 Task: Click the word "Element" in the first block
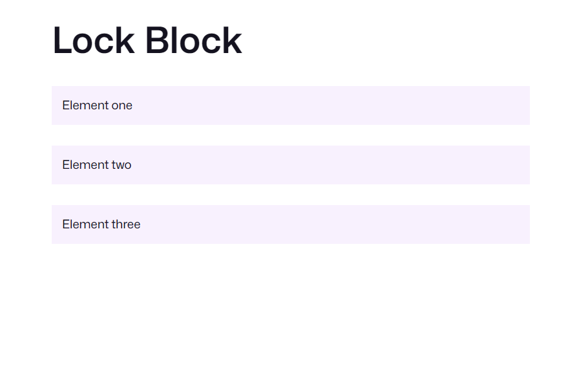(85, 105)
